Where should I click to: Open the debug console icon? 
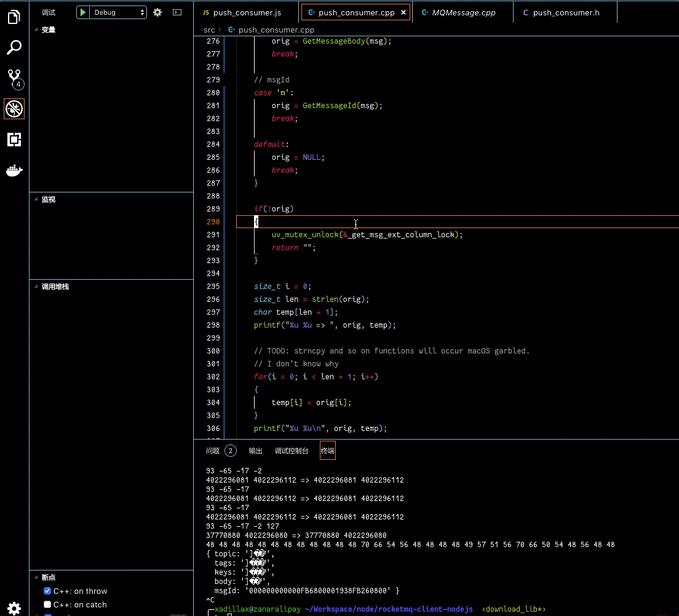(177, 12)
